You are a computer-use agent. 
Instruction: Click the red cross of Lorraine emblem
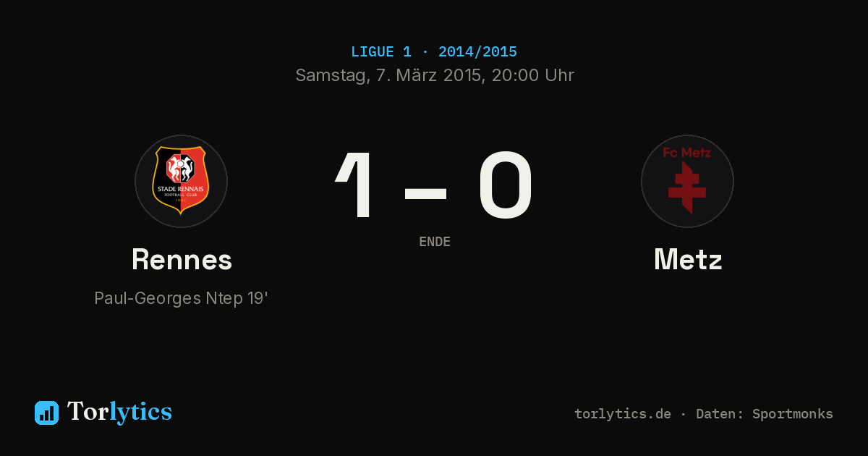(687, 187)
